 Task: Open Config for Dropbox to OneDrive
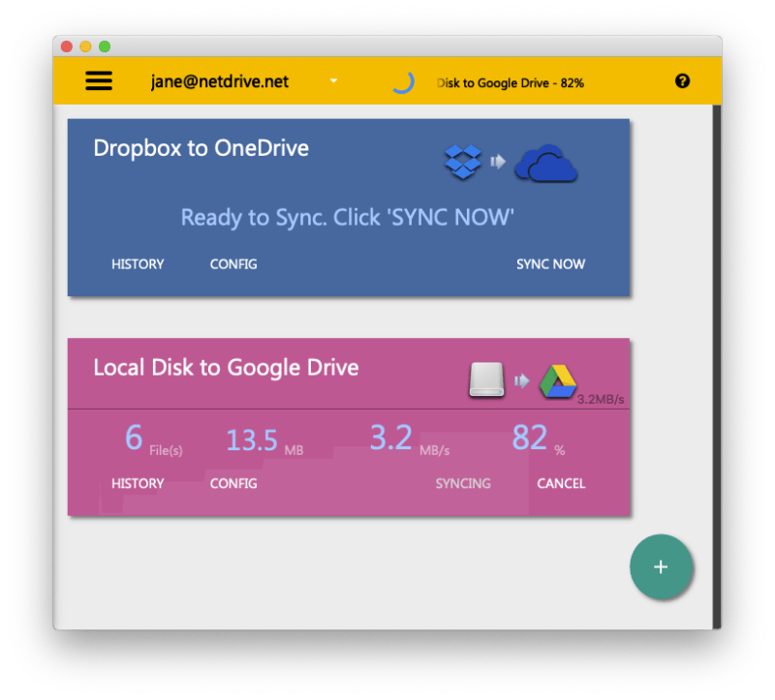coord(233,264)
